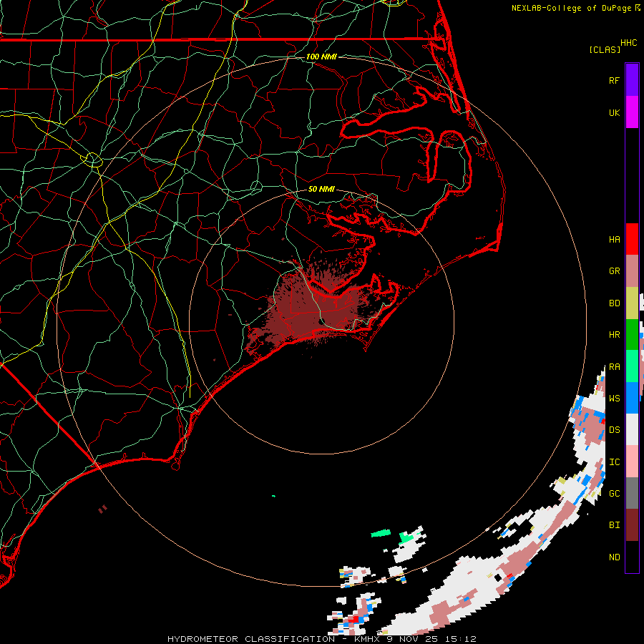Click the "KMHX" radar site identifier

[367, 639]
